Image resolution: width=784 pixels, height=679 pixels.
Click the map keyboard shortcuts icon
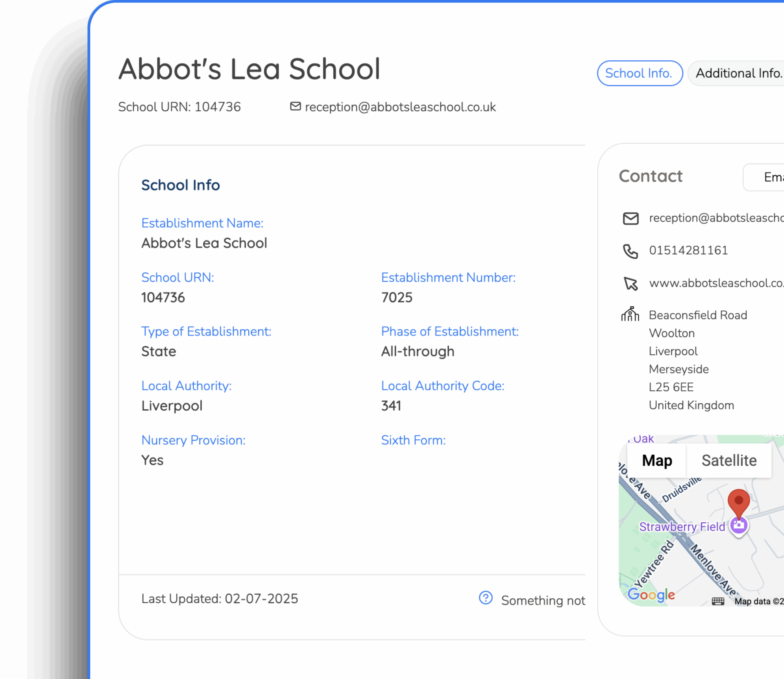(x=718, y=601)
